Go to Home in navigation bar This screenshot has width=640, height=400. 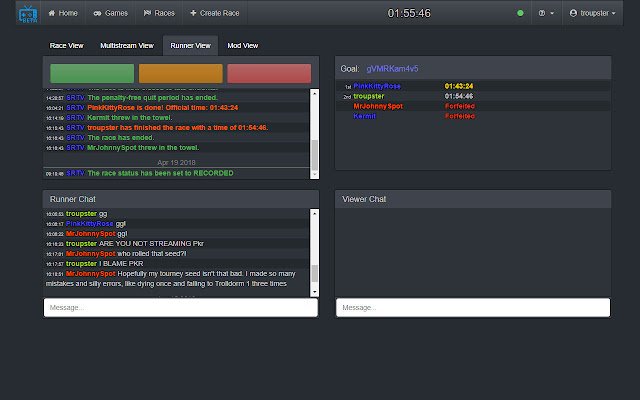pos(63,13)
